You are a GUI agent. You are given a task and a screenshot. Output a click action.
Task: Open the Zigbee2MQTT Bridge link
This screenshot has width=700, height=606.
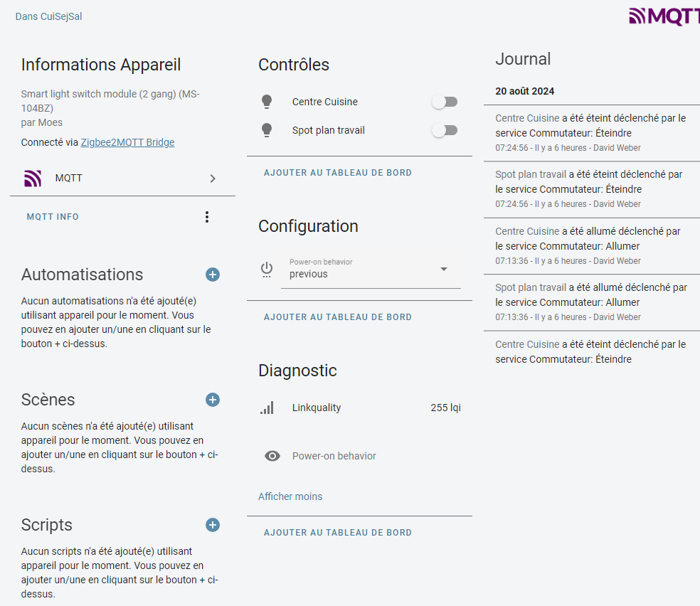127,142
